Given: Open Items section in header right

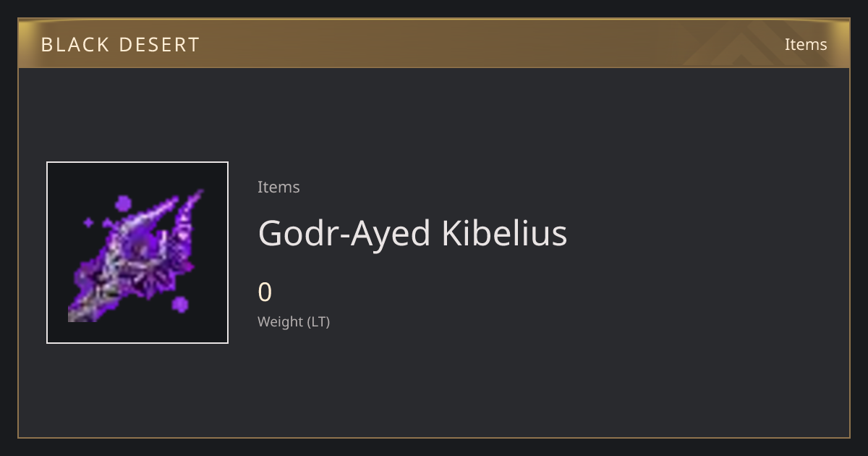Looking at the screenshot, I should tap(806, 44).
